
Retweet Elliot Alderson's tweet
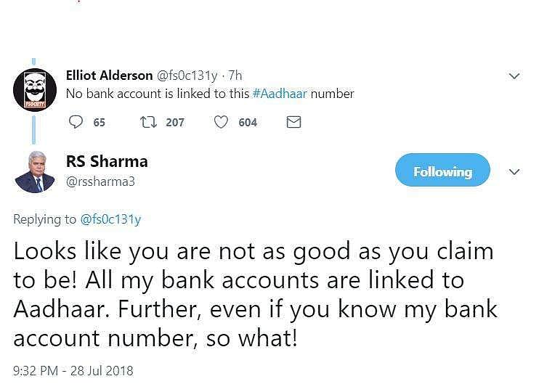click(147, 122)
